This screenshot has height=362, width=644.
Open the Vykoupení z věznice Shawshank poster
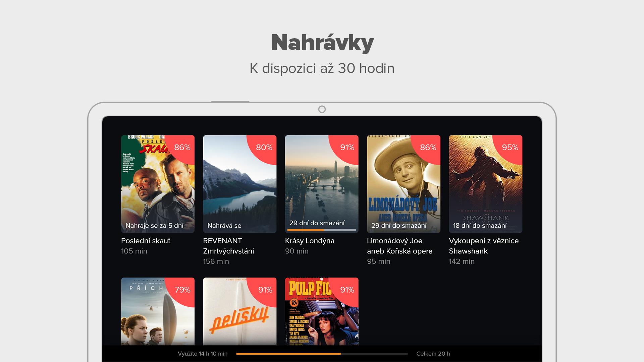click(x=486, y=184)
